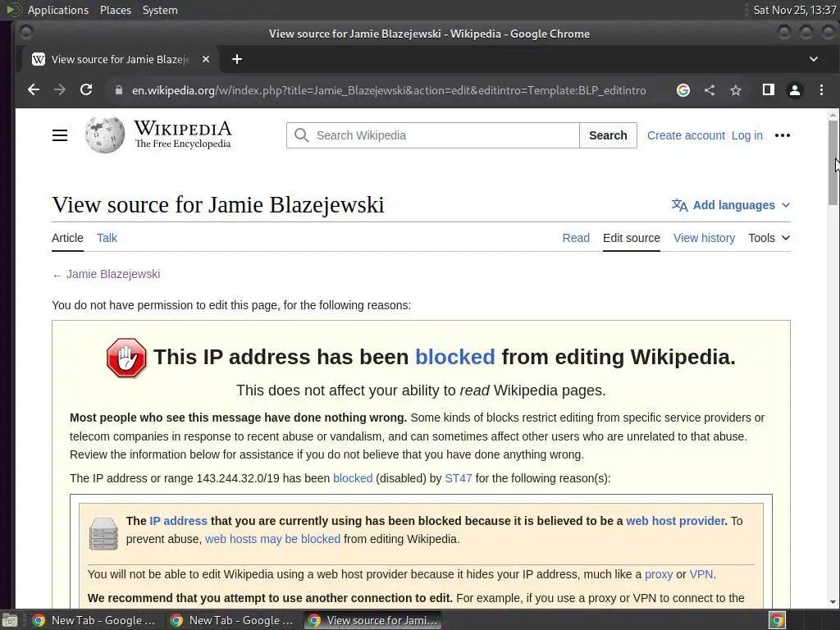Click the page vertical scrollbar thumb

pos(833,162)
